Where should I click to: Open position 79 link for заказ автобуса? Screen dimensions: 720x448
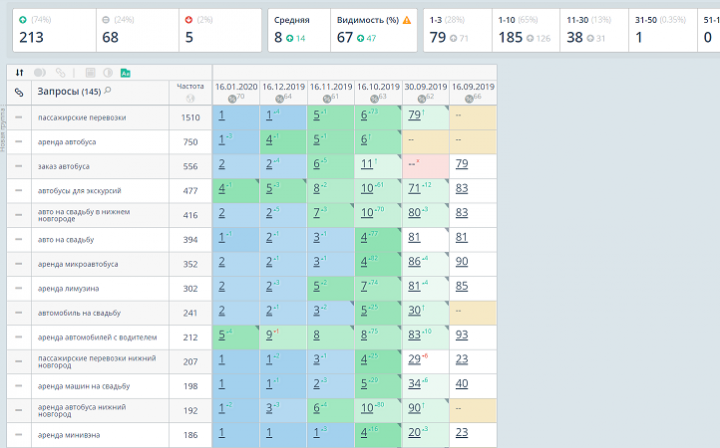(x=462, y=164)
